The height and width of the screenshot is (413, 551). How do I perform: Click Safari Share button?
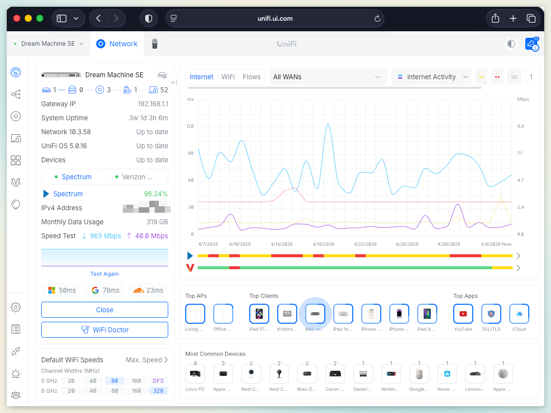point(495,18)
